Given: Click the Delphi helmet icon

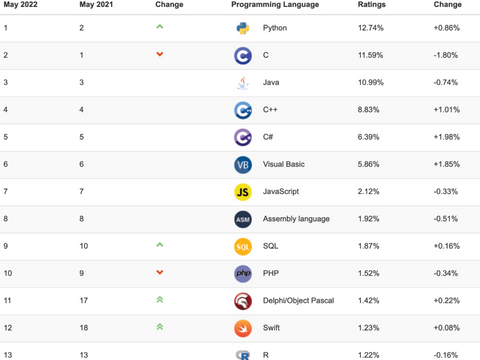Looking at the screenshot, I should tap(243, 301).
